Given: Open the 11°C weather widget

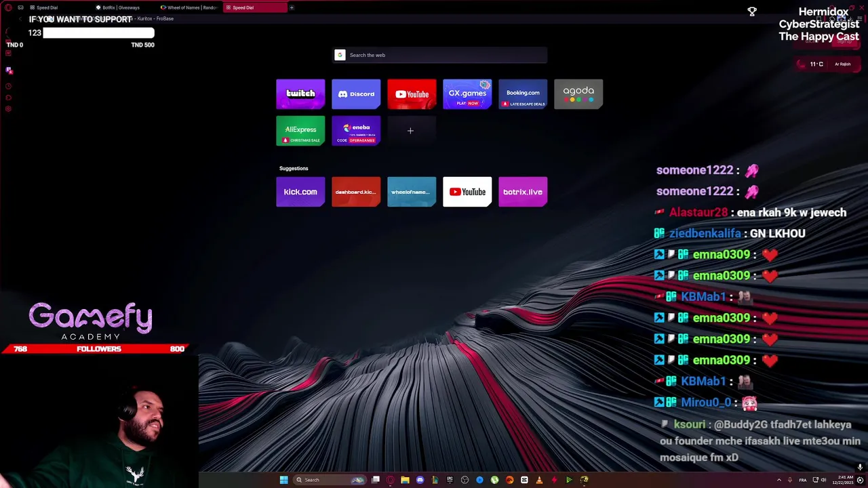Looking at the screenshot, I should click(x=827, y=64).
